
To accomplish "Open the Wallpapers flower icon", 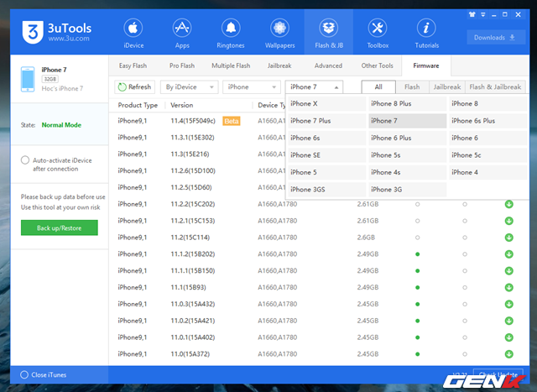I will pos(279,28).
